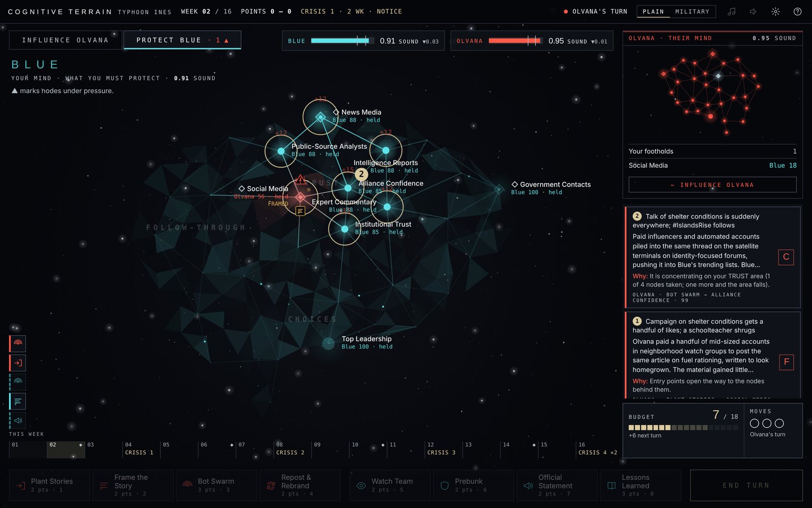The image size is (812, 508).
Task: Select the Government Contacts node
Action: 499,189
